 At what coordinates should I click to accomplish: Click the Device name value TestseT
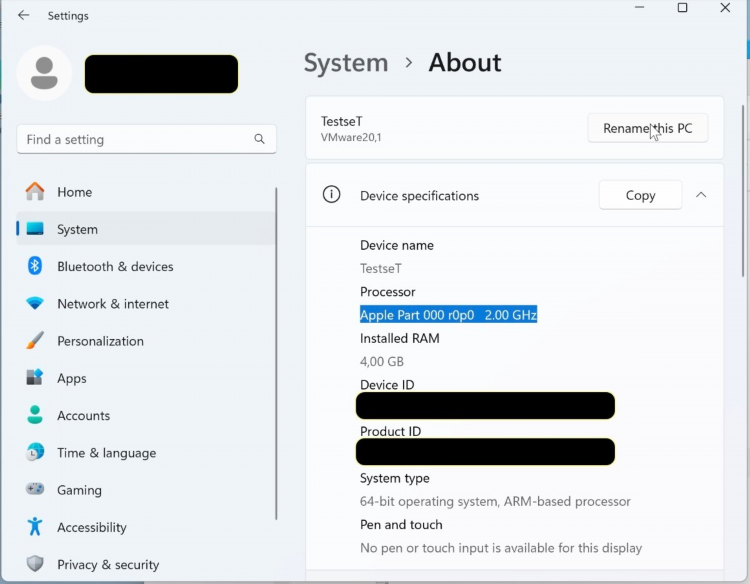pyautogui.click(x=381, y=268)
